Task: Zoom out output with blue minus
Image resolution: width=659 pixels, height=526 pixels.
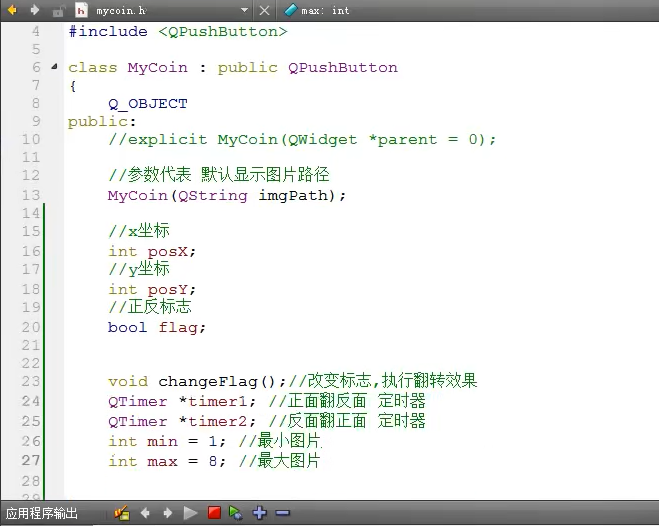Action: pyautogui.click(x=283, y=513)
